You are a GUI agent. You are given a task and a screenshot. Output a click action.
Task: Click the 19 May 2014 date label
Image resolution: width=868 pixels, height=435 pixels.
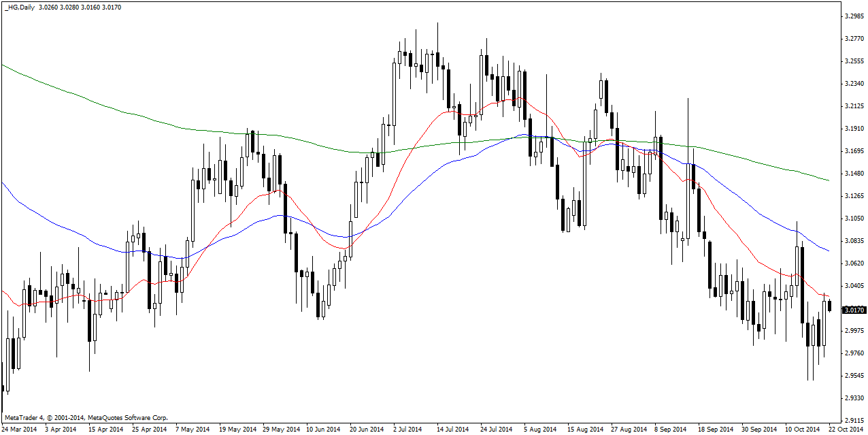pyautogui.click(x=237, y=430)
